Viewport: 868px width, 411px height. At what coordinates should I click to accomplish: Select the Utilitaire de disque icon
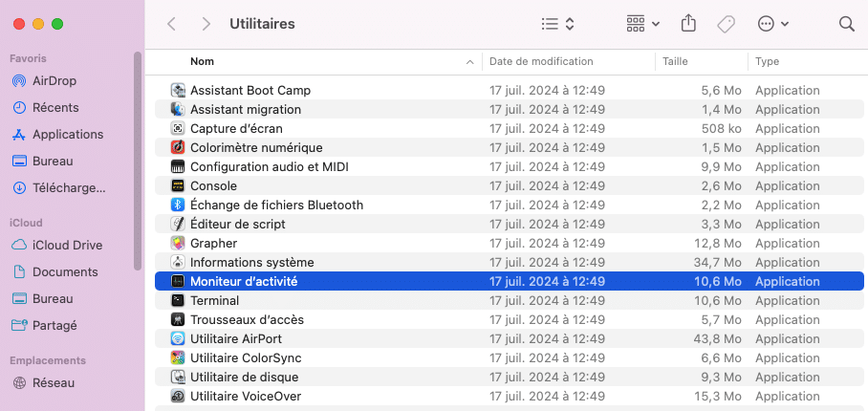(178, 377)
